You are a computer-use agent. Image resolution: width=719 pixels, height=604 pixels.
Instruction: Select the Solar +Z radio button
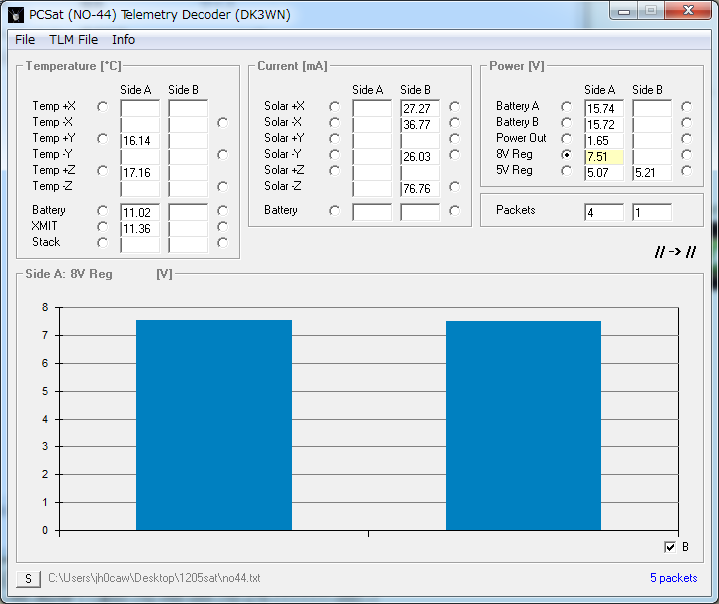[x=334, y=171]
